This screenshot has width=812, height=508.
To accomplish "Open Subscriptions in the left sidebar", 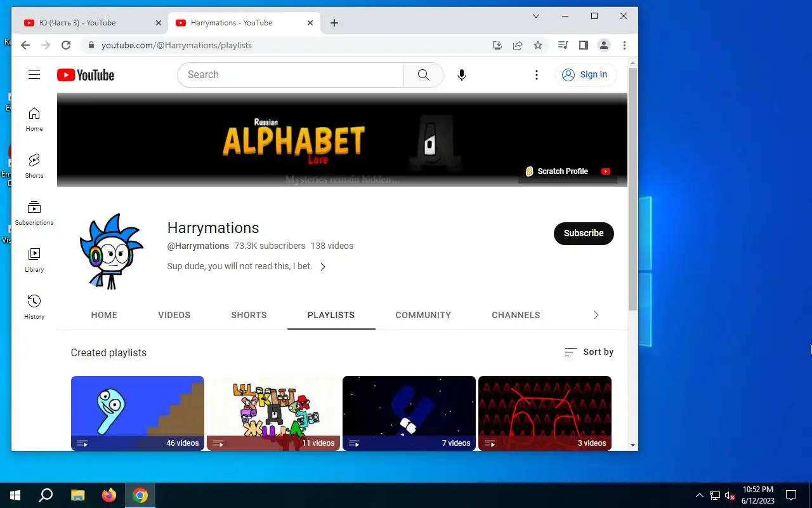I will (x=34, y=213).
